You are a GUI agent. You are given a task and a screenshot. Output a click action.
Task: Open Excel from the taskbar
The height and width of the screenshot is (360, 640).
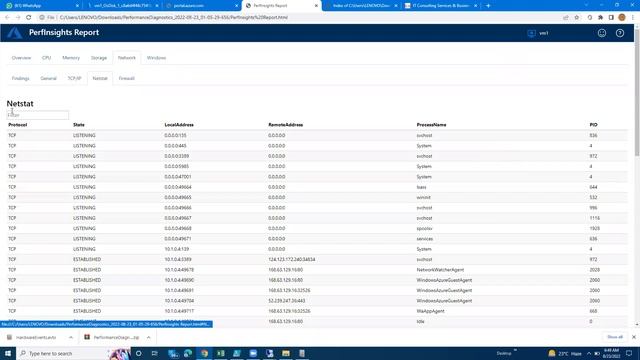[220, 353]
